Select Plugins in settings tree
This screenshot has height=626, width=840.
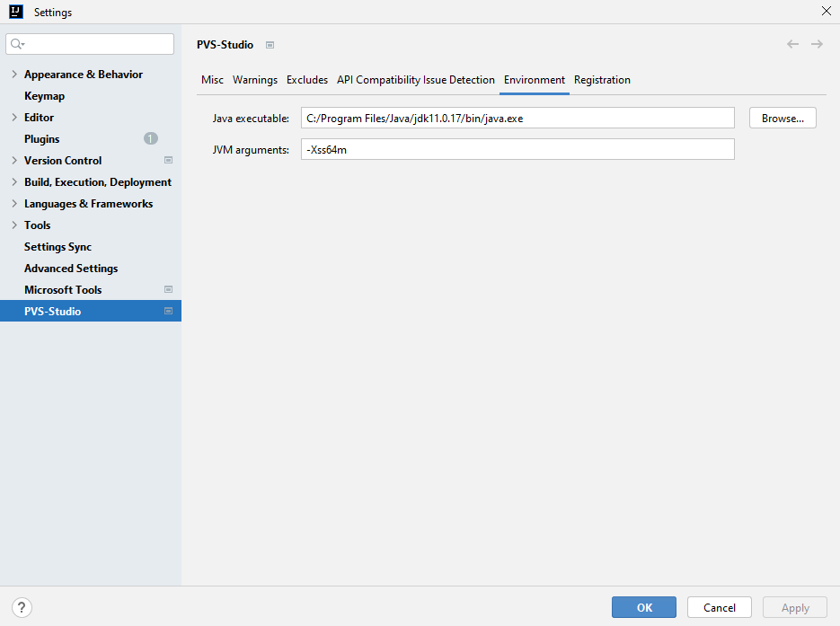pos(42,138)
